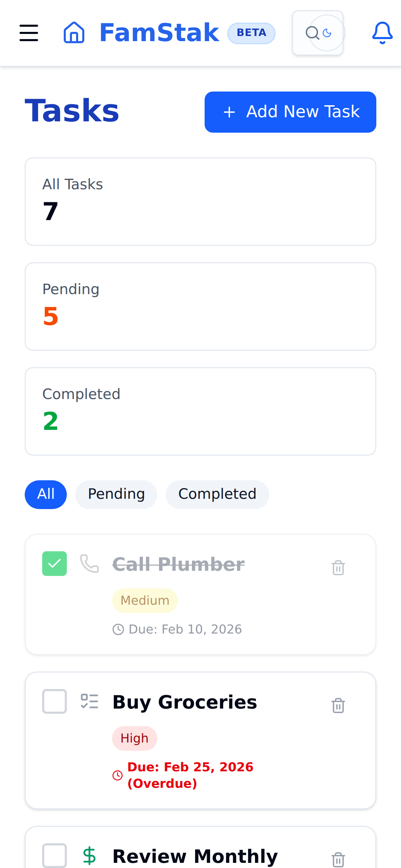Uncheck the completed Call Plumber task
The height and width of the screenshot is (868, 401).
tap(54, 564)
